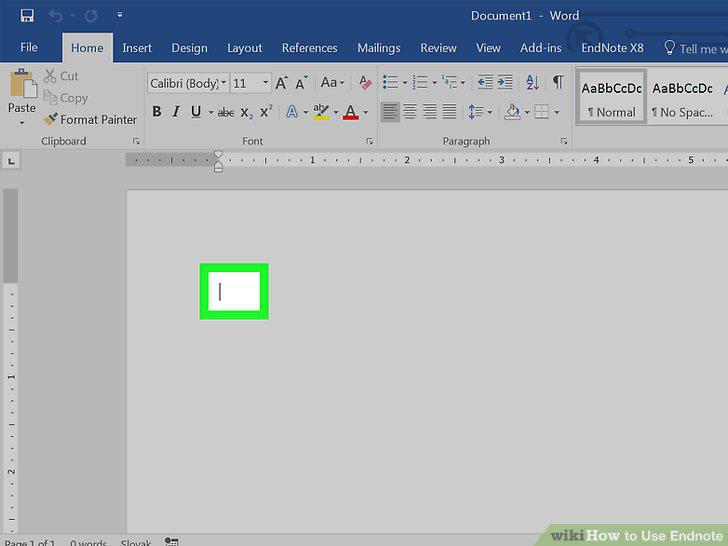Open the References tab
The image size is (728, 546).
coord(310,48)
